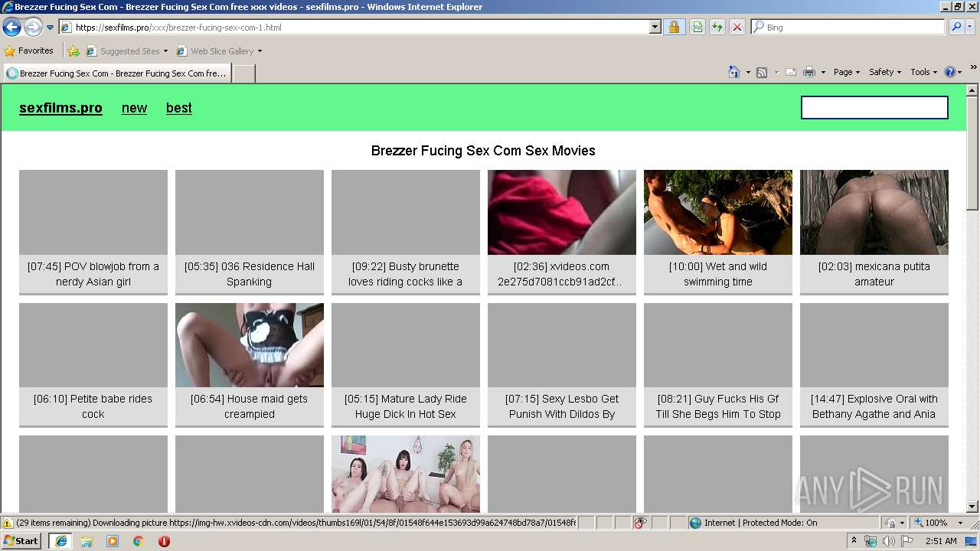Screen dimensions: 980x551
Task: Open the Windows Explorer folder taskbar icon
Action: 87,540
